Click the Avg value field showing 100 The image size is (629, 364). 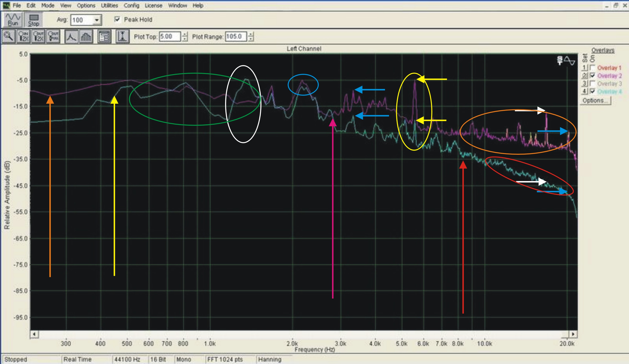tap(82, 20)
